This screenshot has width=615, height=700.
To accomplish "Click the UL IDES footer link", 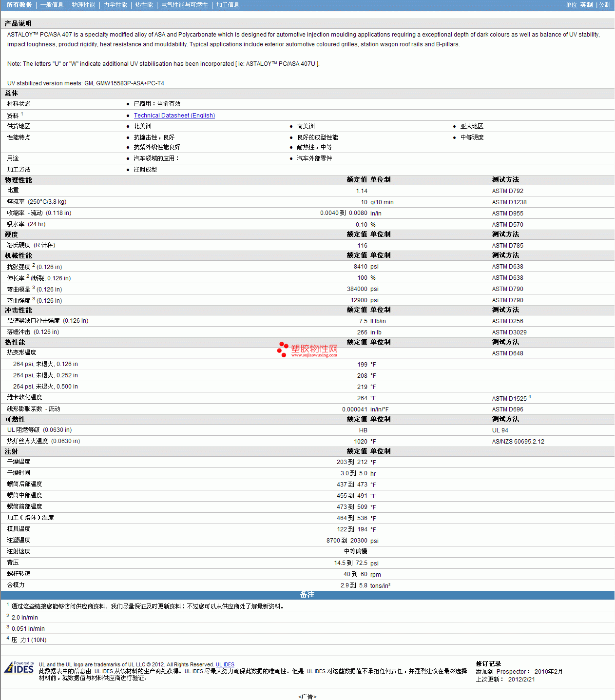I will (225, 664).
